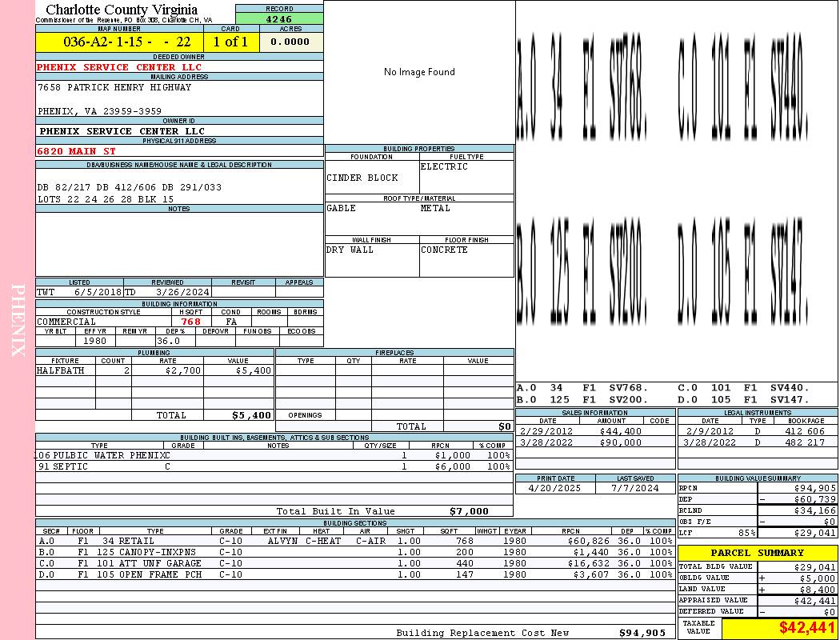Click the DRY WALL wall finish value
Viewport: 840px width, 640px height.
coord(350,250)
